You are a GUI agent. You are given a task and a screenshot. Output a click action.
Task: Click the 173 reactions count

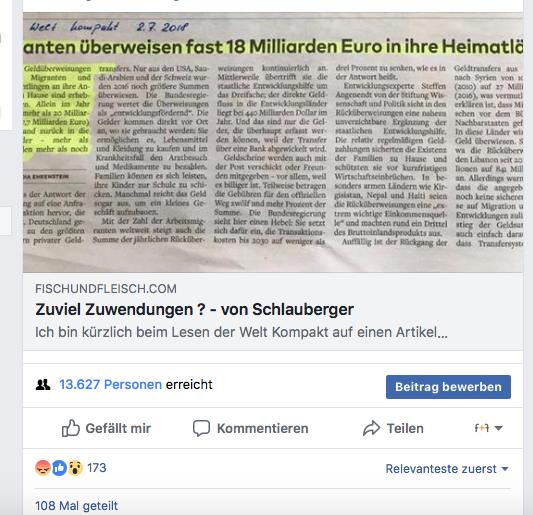97,468
